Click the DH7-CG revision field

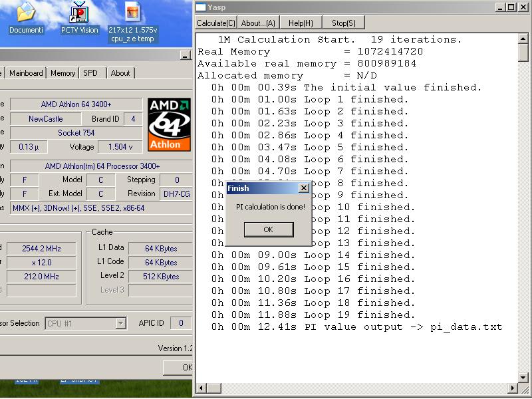pyautogui.click(x=176, y=194)
